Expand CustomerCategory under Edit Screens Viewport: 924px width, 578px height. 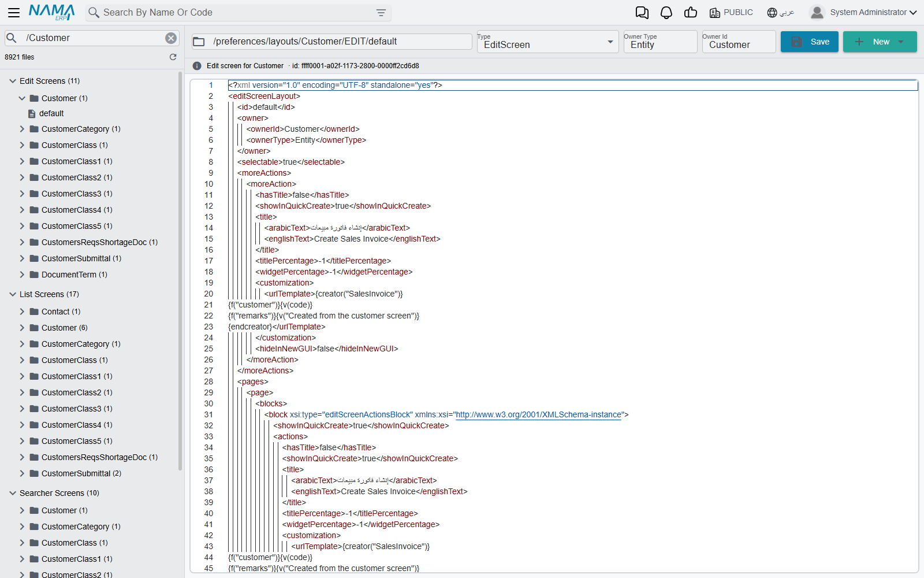22,129
